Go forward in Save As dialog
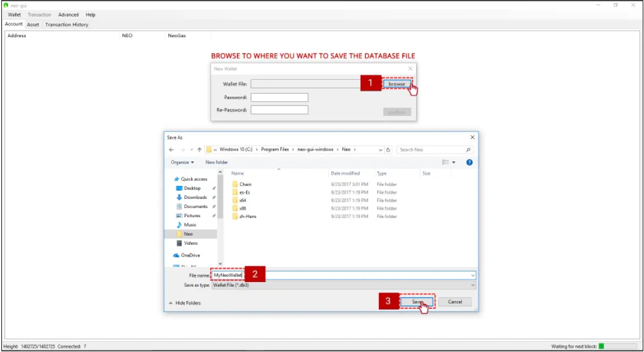The width and height of the screenshot is (644, 352). click(x=182, y=150)
